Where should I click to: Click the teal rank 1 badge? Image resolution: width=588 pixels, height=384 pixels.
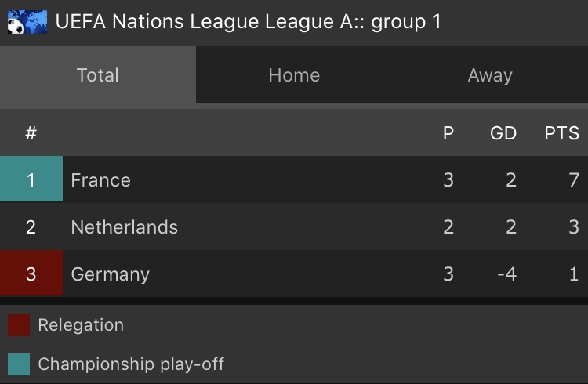[31, 180]
